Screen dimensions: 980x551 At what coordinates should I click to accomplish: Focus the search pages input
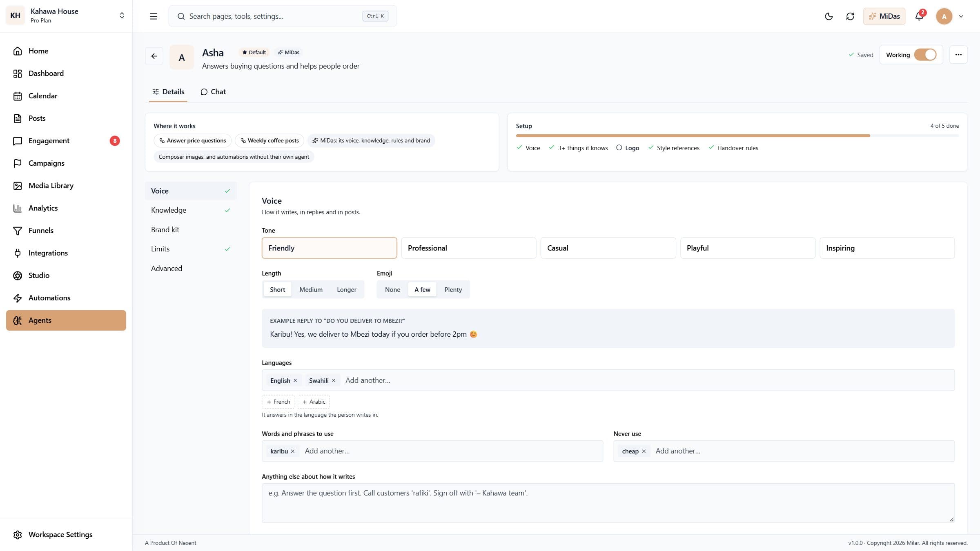pyautogui.click(x=283, y=16)
